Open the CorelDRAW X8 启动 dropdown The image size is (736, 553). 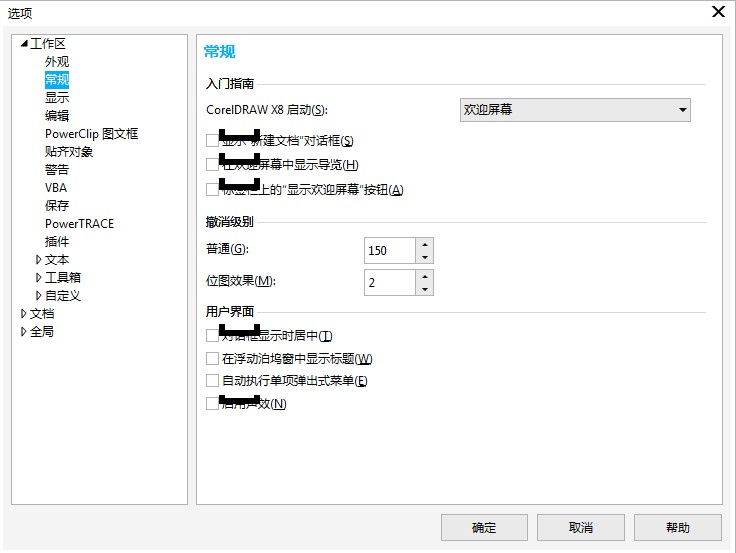[575, 110]
